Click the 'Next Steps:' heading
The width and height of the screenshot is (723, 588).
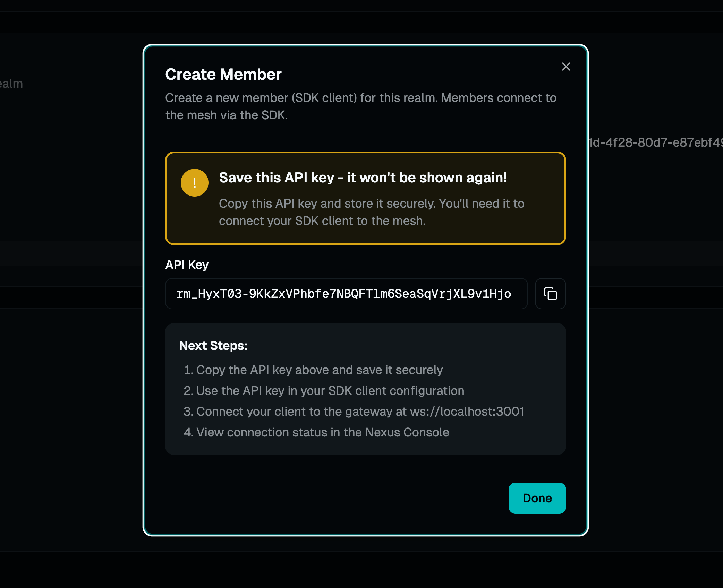[x=213, y=346]
